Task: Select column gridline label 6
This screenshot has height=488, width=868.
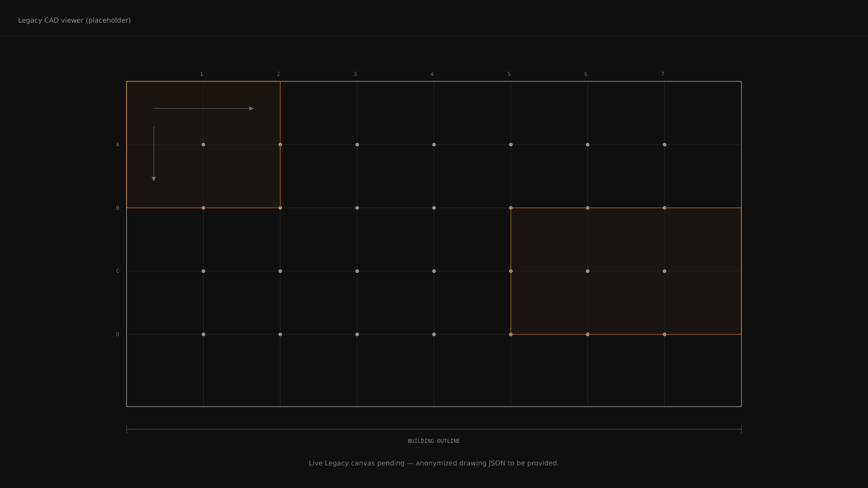Action: coord(586,74)
